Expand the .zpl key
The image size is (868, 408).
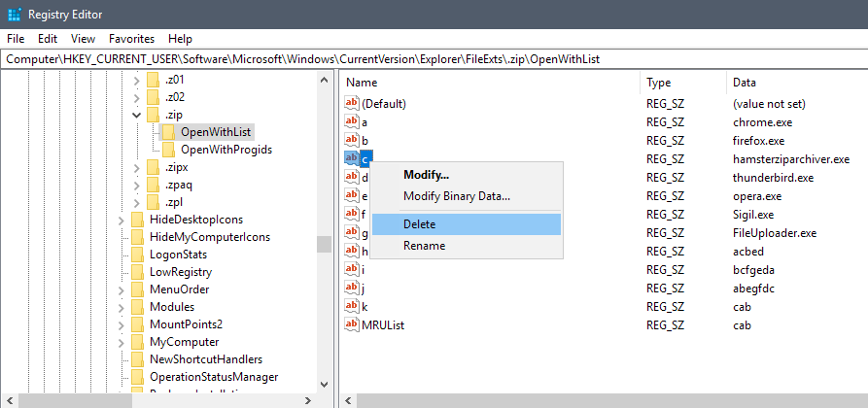137,203
